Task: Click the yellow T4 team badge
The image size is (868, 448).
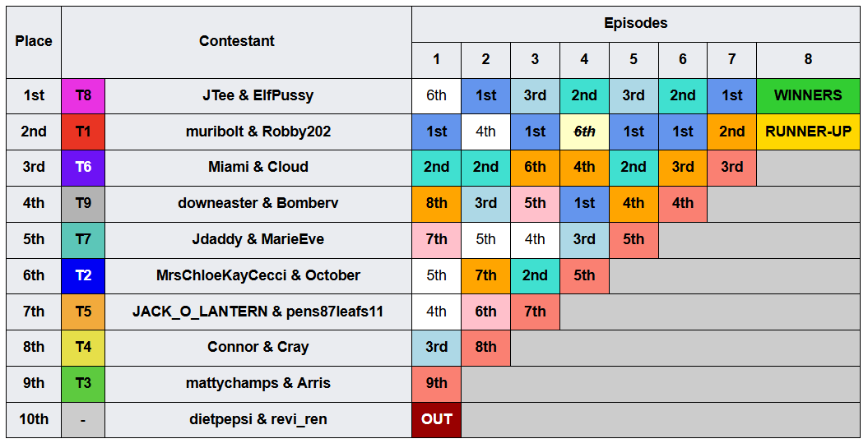Action: 83,348
